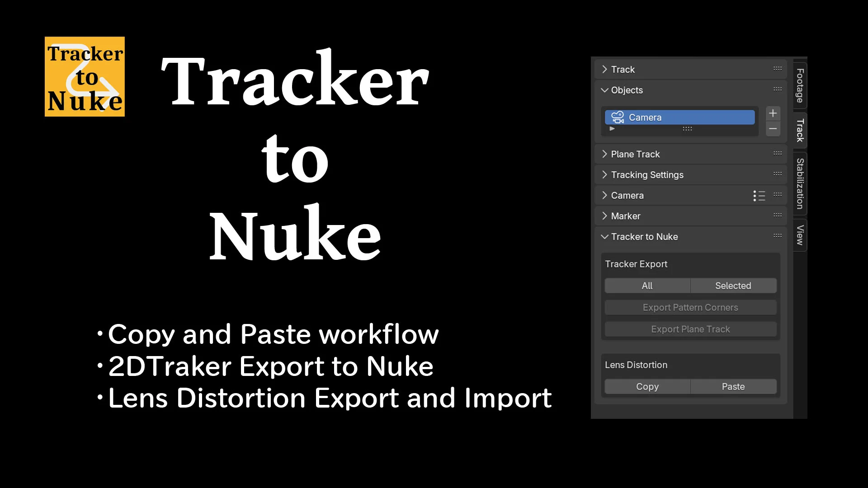
Task: Click the Tracker Export label
Action: (x=636, y=264)
